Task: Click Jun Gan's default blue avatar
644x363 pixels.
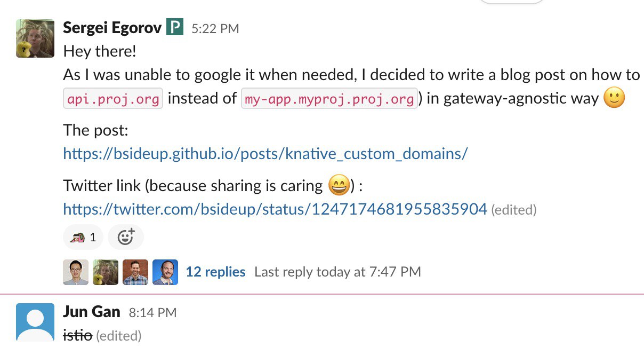Action: (x=35, y=322)
